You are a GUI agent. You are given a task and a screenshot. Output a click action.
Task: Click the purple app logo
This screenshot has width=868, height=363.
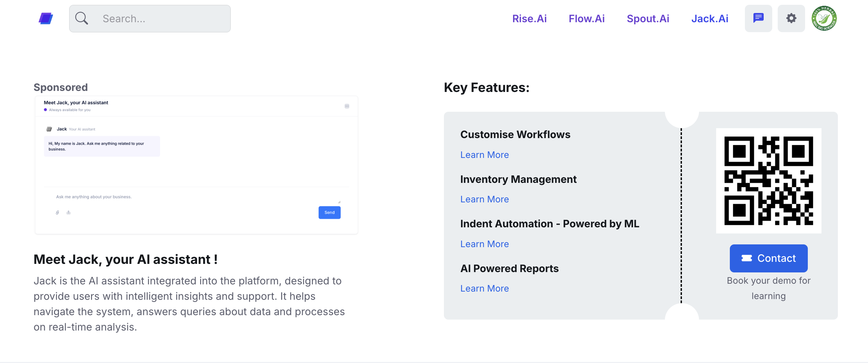click(46, 18)
